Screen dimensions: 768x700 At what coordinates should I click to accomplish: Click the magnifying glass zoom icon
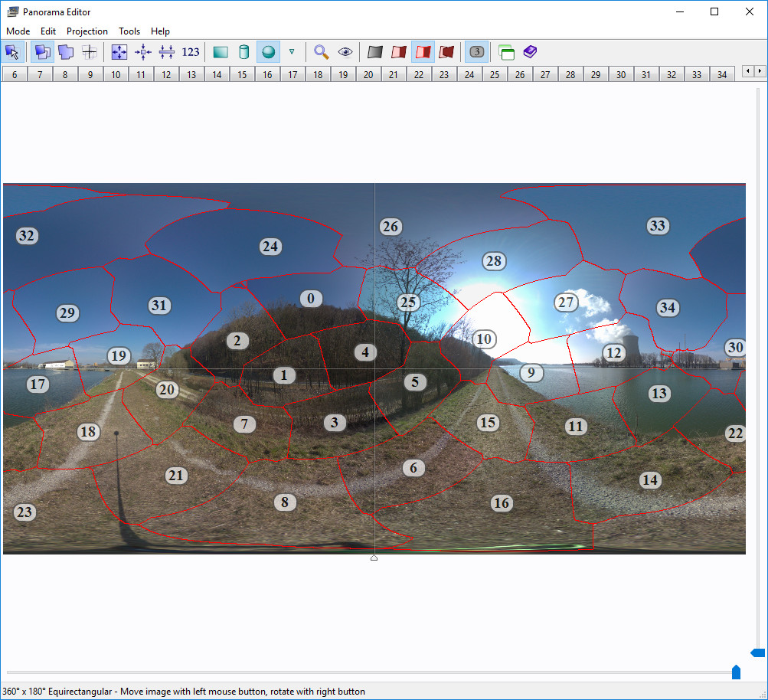(x=322, y=52)
